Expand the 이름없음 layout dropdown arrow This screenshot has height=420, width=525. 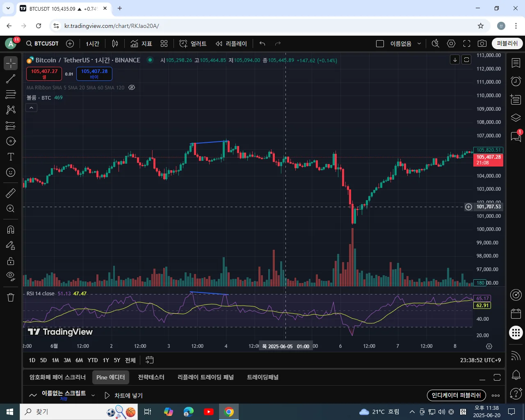tap(419, 43)
